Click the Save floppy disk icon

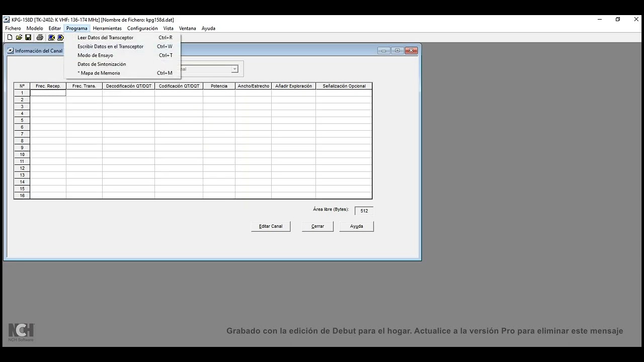coord(28,37)
